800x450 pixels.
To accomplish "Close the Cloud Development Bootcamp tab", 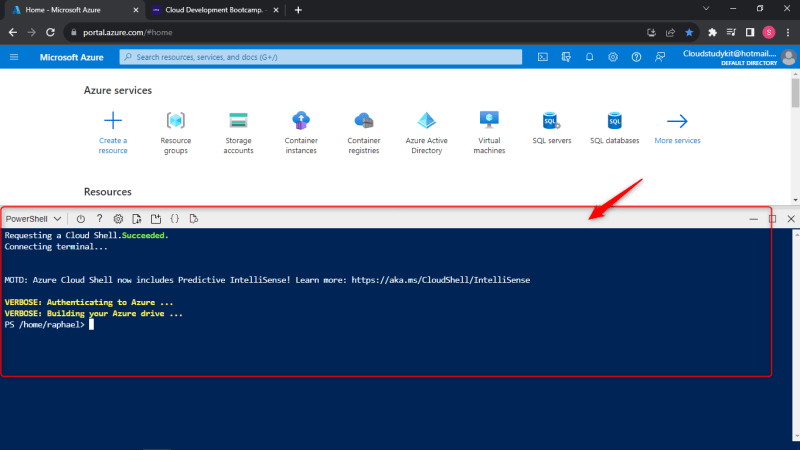I will 276,10.
